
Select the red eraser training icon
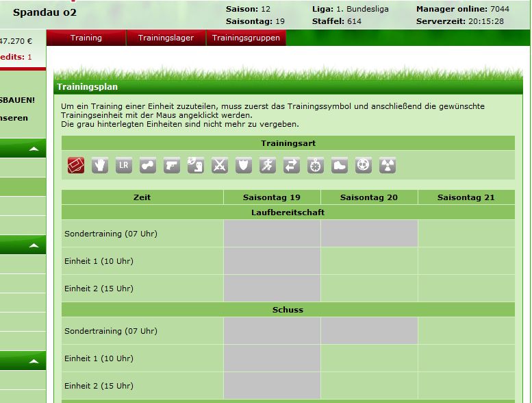76,165
